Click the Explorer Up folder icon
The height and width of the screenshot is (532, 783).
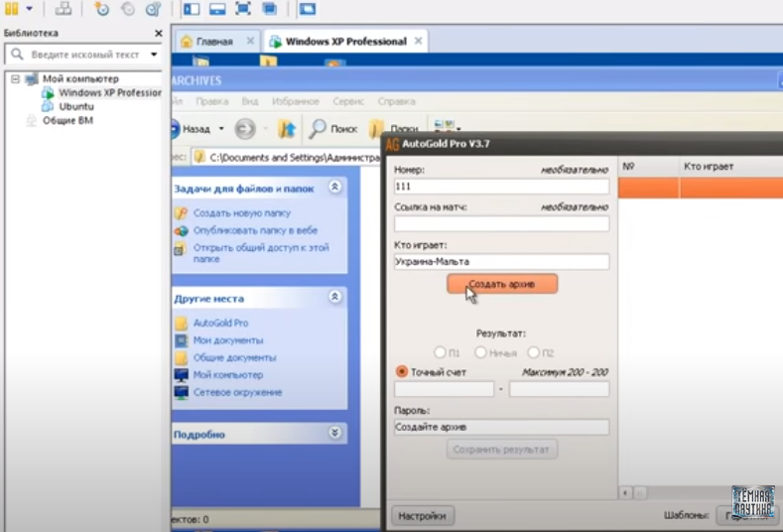click(x=286, y=129)
